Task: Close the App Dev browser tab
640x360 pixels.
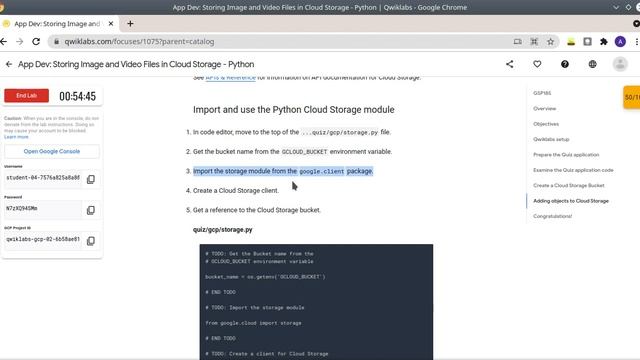Action: (x=111, y=24)
